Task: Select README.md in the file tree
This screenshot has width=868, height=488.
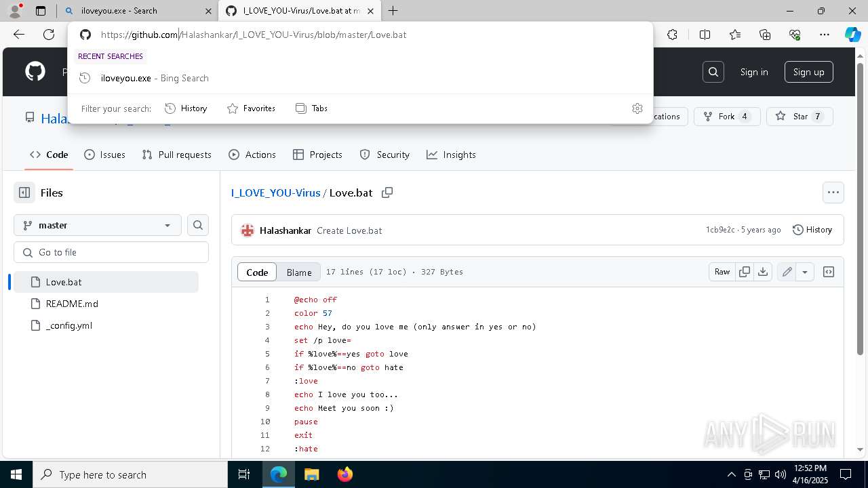Action: point(104,304)
